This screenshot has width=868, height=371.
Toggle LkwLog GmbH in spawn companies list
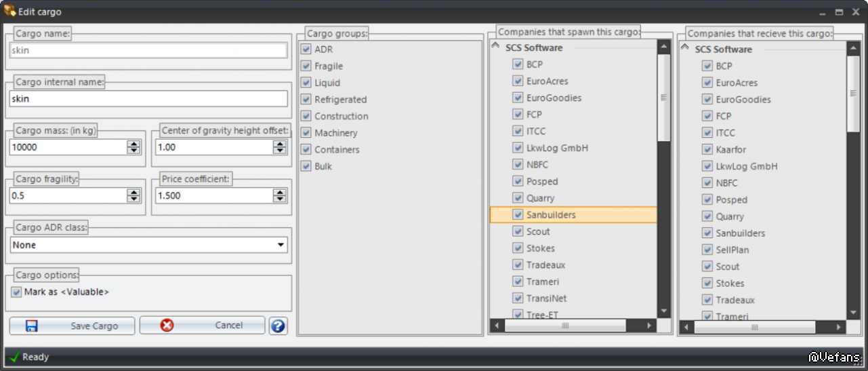[x=518, y=148]
